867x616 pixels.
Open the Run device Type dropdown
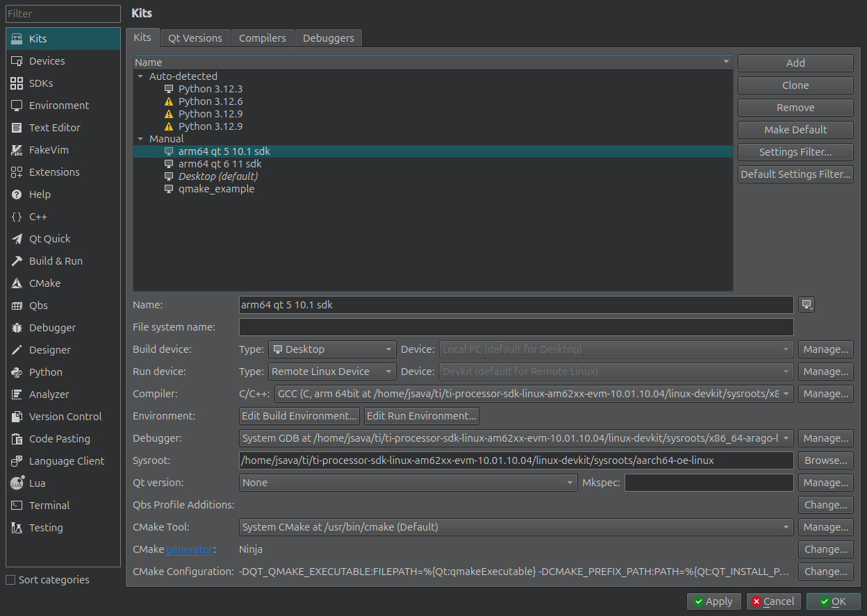[333, 372]
